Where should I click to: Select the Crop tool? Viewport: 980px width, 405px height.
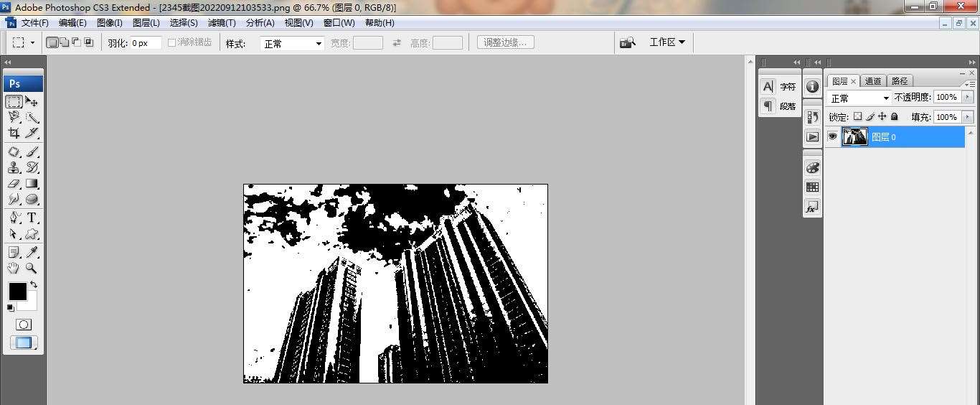pos(14,133)
